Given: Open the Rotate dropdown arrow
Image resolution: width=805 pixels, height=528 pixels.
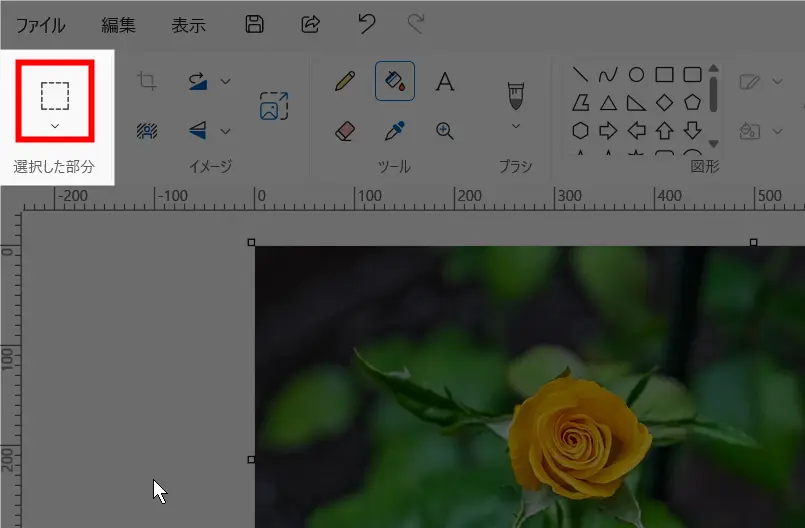Looking at the screenshot, I should pos(225,81).
